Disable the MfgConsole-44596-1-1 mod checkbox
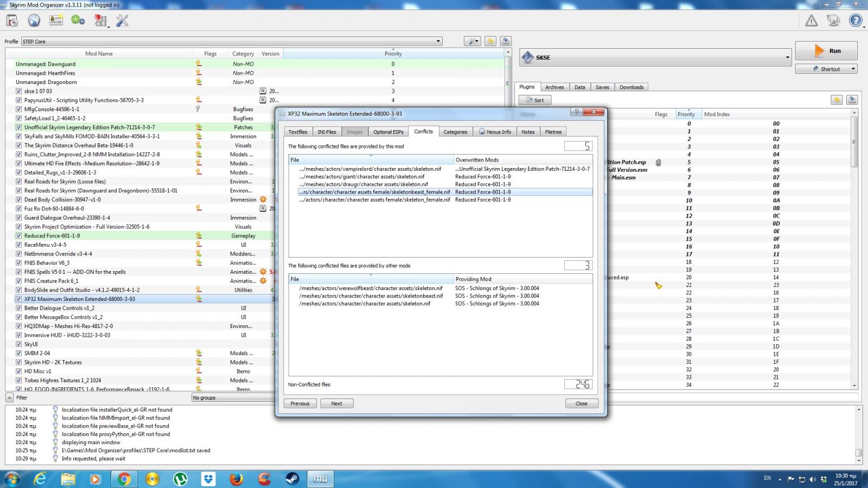Image resolution: width=868 pixels, height=488 pixels. (19, 109)
